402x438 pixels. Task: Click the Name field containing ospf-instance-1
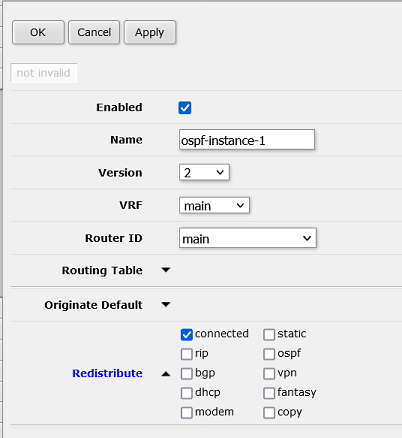[x=247, y=140]
